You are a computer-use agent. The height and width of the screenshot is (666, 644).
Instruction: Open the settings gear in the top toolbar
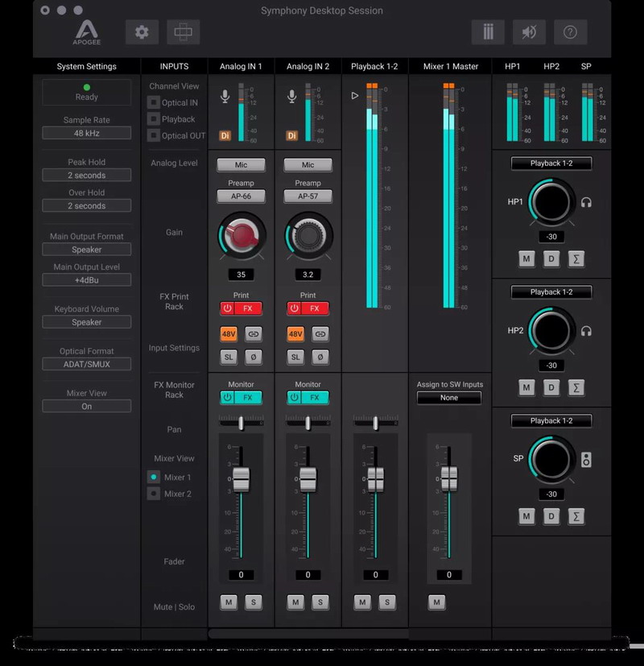point(142,32)
